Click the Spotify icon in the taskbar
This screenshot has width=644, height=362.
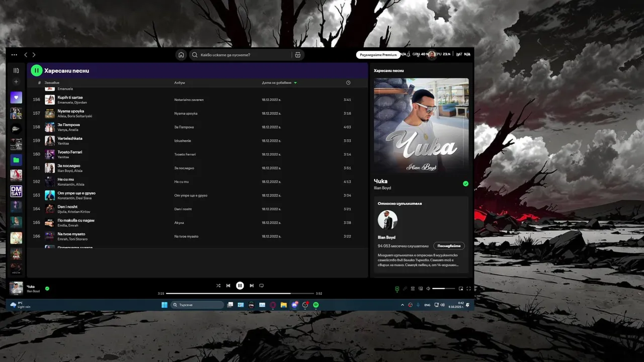point(316,305)
